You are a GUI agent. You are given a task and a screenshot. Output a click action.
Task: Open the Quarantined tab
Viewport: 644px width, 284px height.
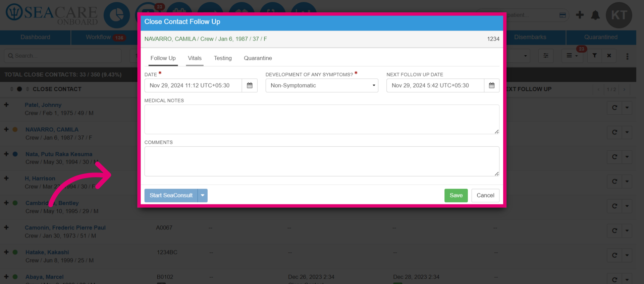pos(601,37)
